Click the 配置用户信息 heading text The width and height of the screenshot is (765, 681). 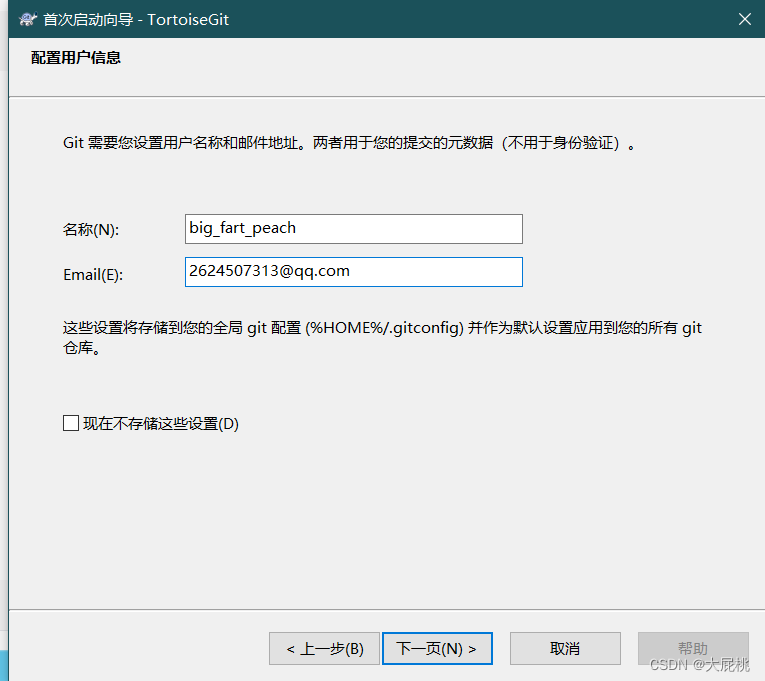click(x=76, y=58)
